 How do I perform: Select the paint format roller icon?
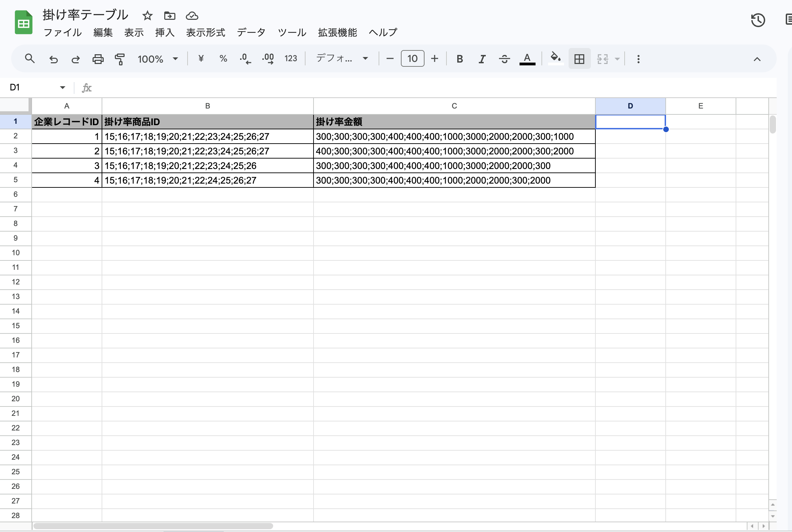[120, 59]
